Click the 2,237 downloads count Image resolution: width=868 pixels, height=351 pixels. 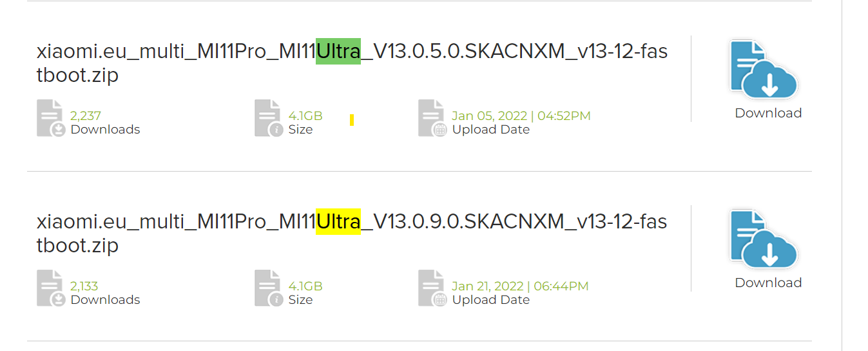click(86, 116)
